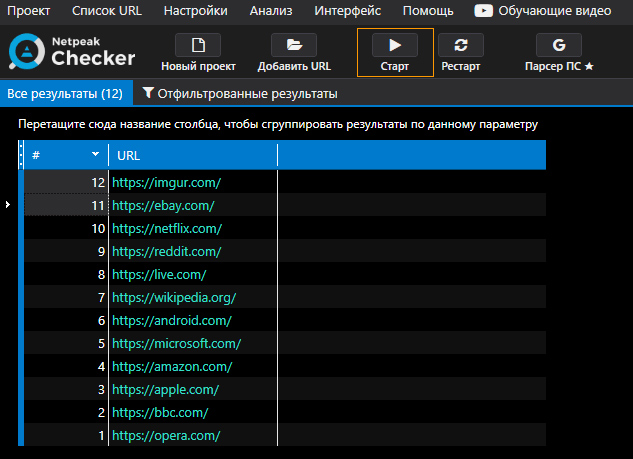633x459 pixels.
Task: Open the https://microsoft.com/ link
Action: point(176,344)
